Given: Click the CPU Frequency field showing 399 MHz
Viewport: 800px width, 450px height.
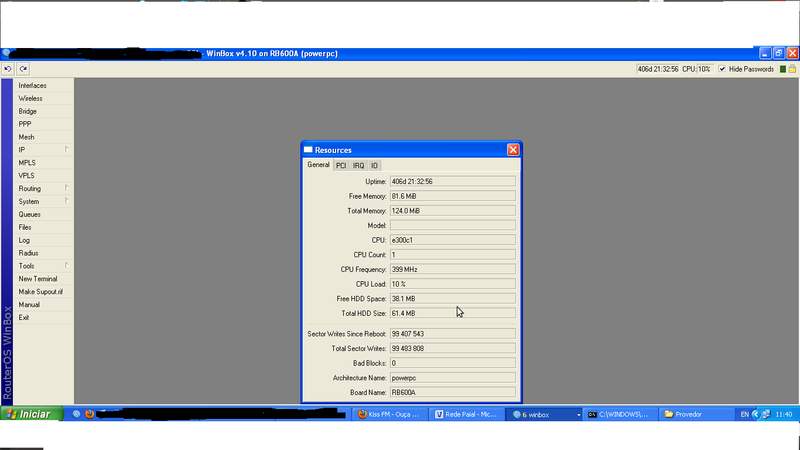Looking at the screenshot, I should pyautogui.click(x=453, y=269).
